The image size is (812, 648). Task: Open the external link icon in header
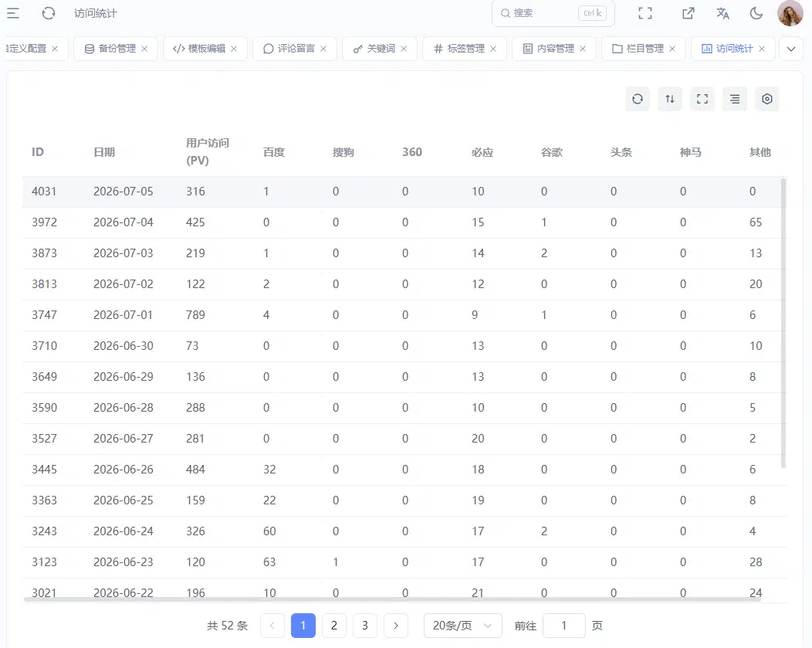tap(688, 13)
